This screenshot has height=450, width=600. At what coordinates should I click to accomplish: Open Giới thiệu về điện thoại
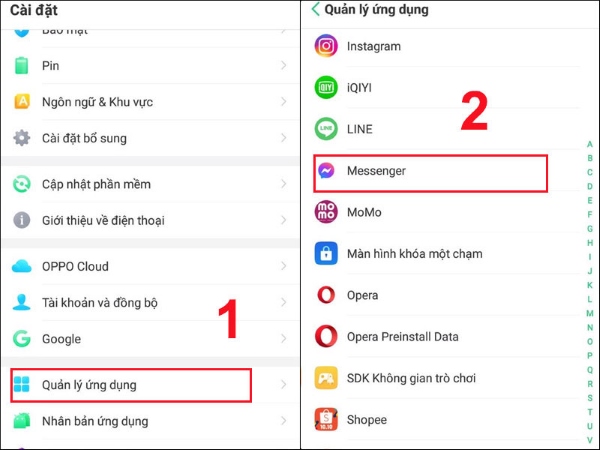coord(150,220)
